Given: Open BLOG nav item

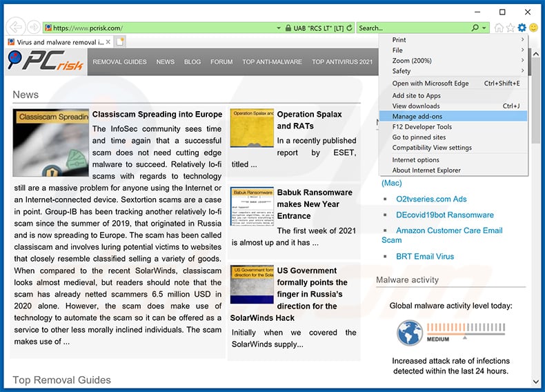Looking at the screenshot, I should [x=192, y=62].
